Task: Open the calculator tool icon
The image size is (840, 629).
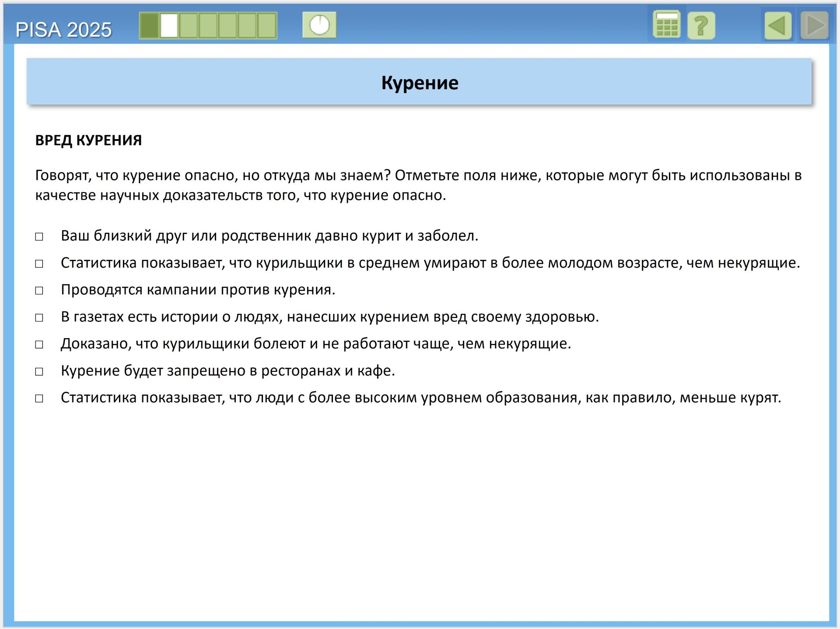Action: [x=666, y=25]
